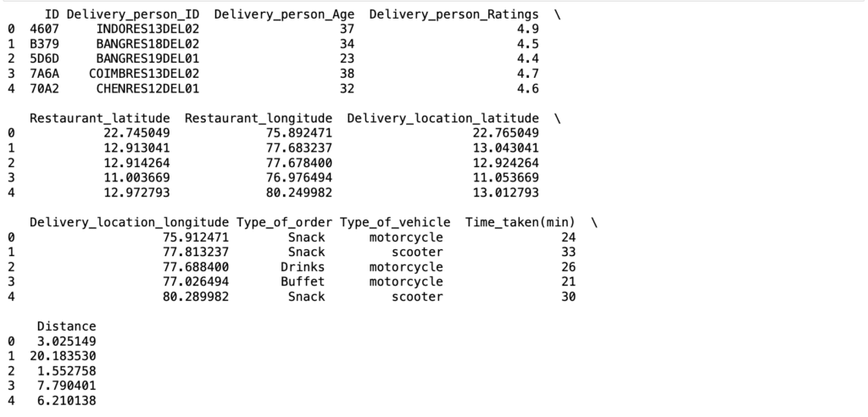Select the Delivery_location_longitude header
The width and height of the screenshot is (868, 417).
coord(129,223)
